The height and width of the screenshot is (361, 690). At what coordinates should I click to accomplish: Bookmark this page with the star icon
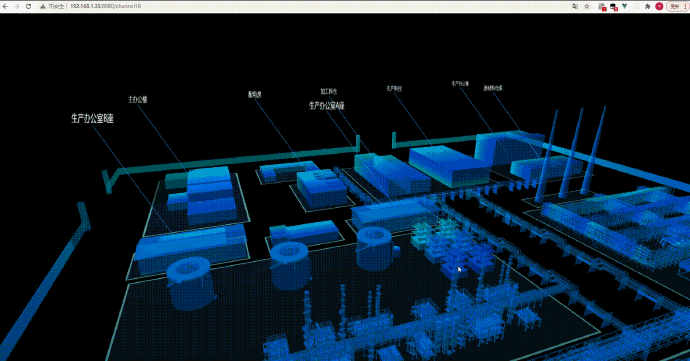[x=587, y=7]
